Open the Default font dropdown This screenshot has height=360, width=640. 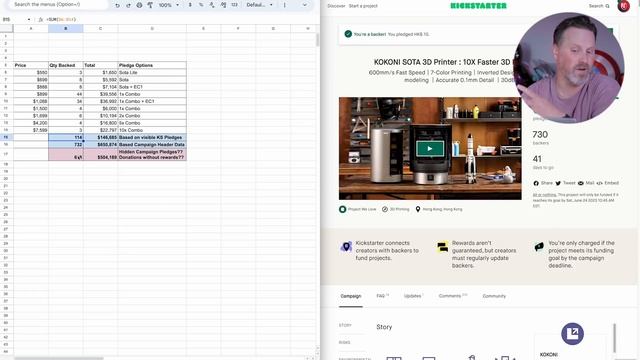pos(260,5)
